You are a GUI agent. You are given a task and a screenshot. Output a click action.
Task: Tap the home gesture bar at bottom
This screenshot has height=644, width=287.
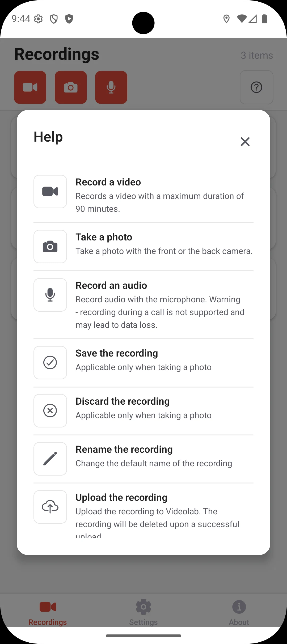[x=143, y=636]
